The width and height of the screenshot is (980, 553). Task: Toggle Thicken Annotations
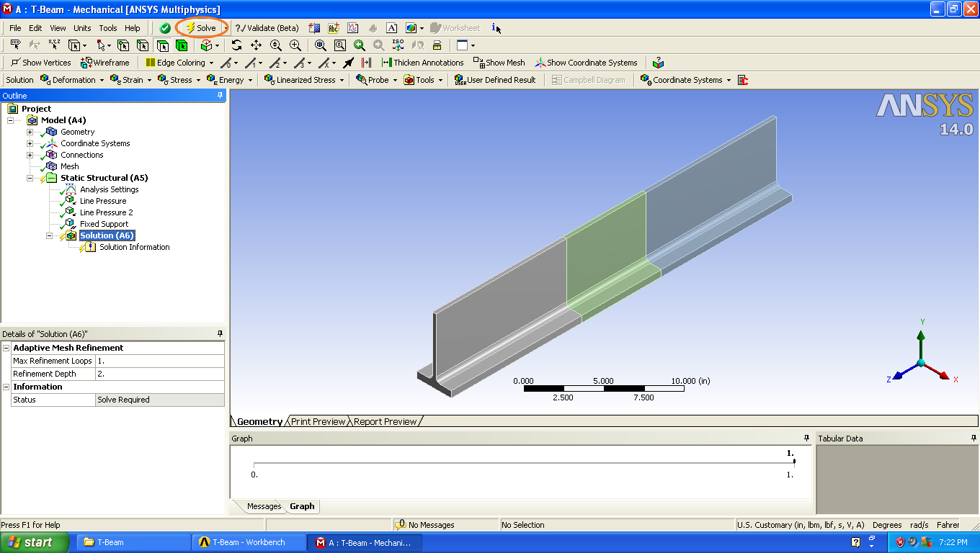point(423,63)
